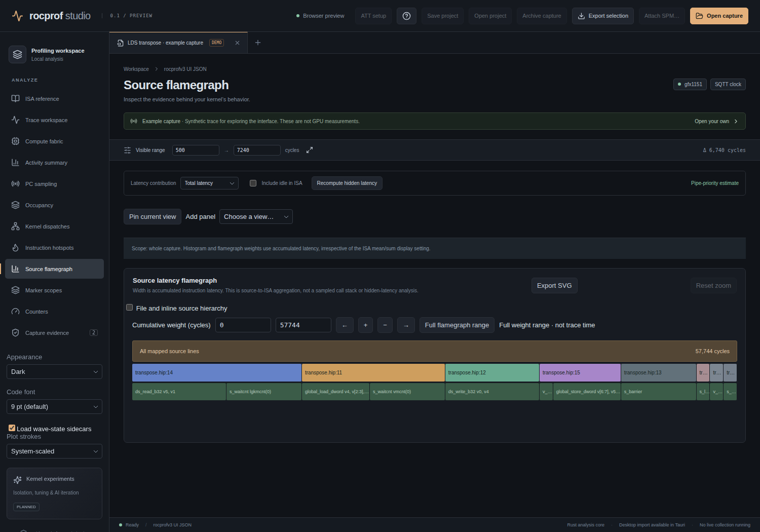
Task: Click the Kernel experiments sparkle icon
Action: [18, 480]
